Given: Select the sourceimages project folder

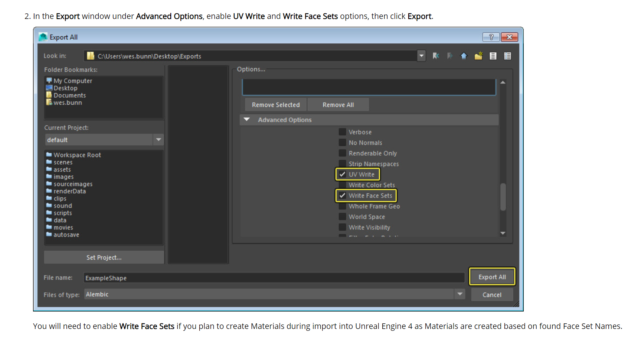Looking at the screenshot, I should [x=73, y=184].
